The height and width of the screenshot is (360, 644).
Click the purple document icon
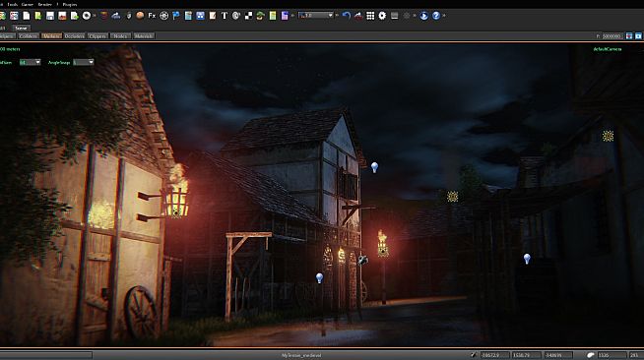pyautogui.click(x=285, y=16)
